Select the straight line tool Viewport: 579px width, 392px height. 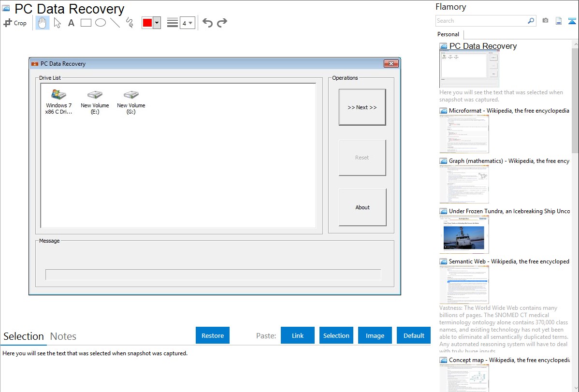(x=115, y=23)
